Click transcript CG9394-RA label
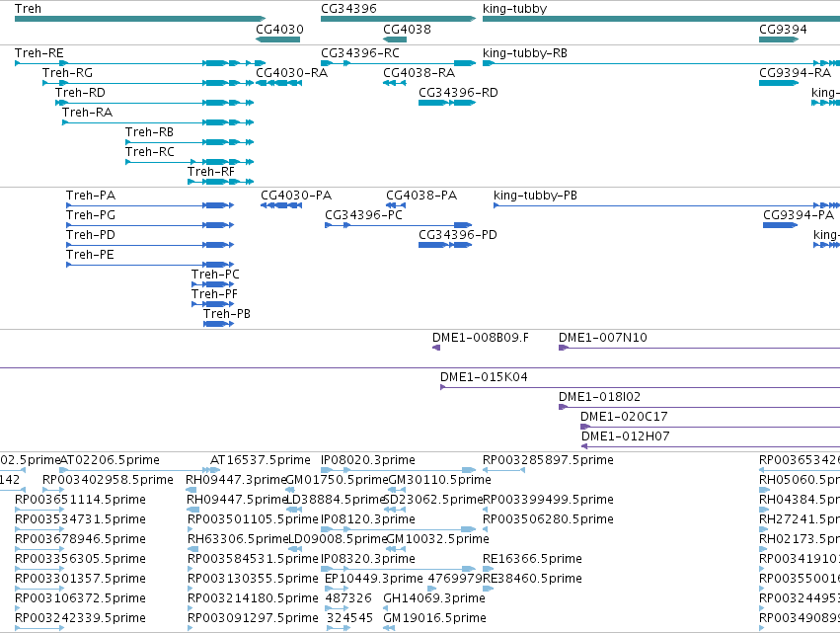Screen dimensions: 840x633 (795, 73)
